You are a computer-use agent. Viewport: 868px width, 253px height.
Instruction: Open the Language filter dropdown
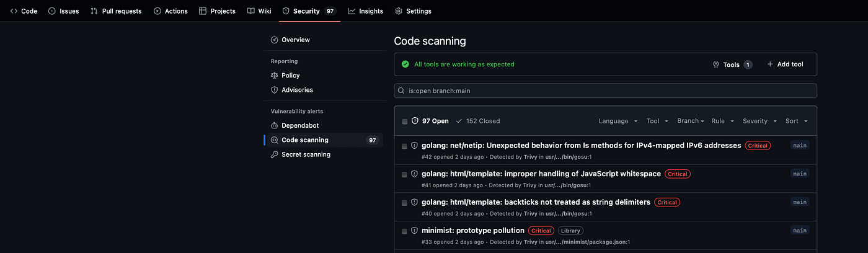618,121
